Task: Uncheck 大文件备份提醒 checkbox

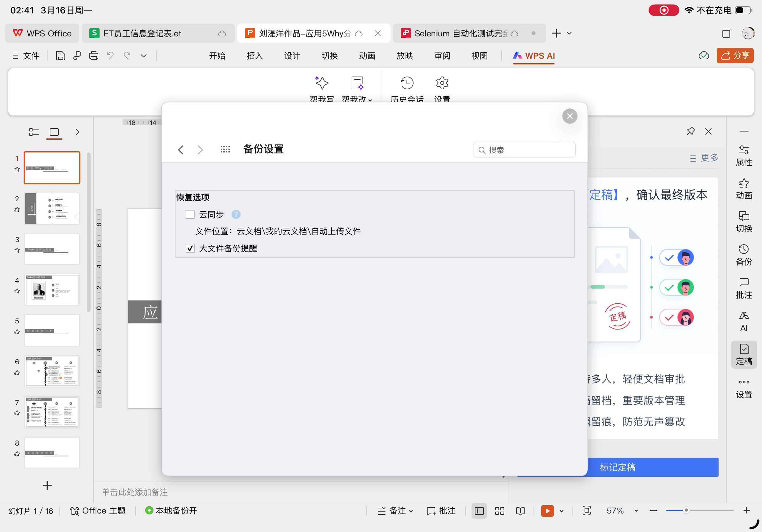Action: pos(190,248)
